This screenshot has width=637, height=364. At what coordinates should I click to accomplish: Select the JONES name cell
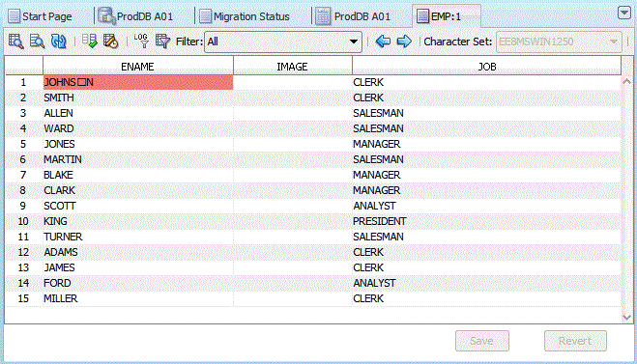pyautogui.click(x=138, y=144)
